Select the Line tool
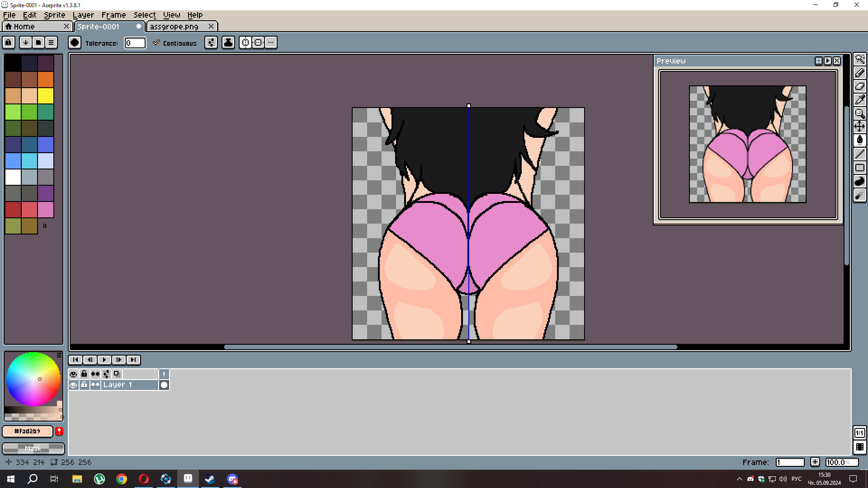The image size is (868, 488). pyautogui.click(x=859, y=154)
